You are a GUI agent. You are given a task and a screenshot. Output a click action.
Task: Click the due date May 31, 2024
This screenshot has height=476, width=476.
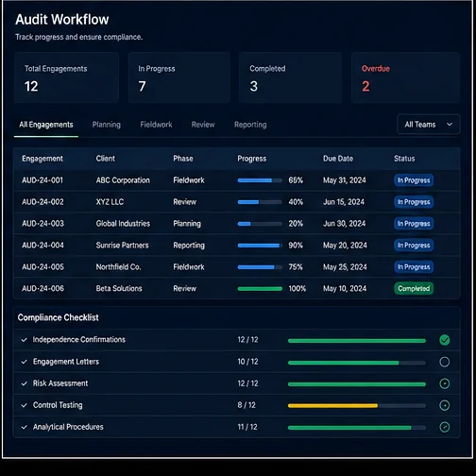click(345, 180)
